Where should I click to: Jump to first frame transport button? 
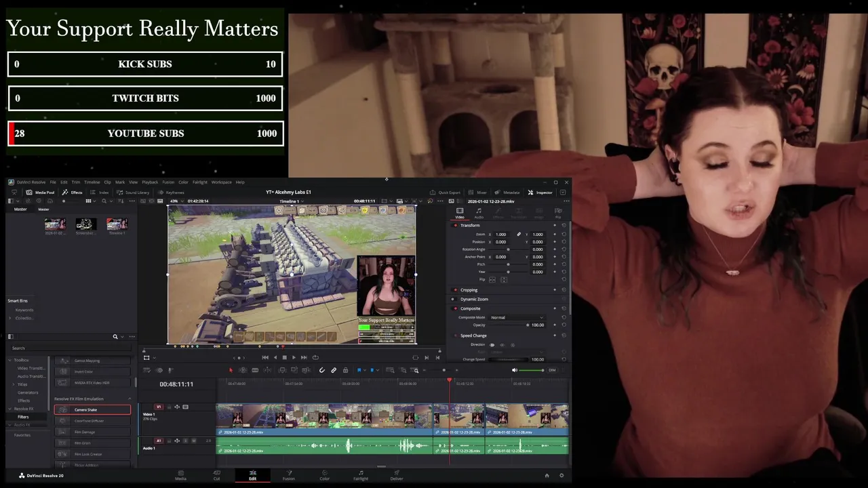coord(265,357)
